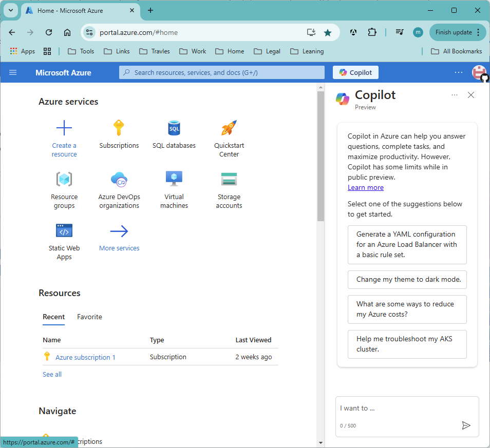Open the account avatar in Azure header
490x448 pixels.
479,72
